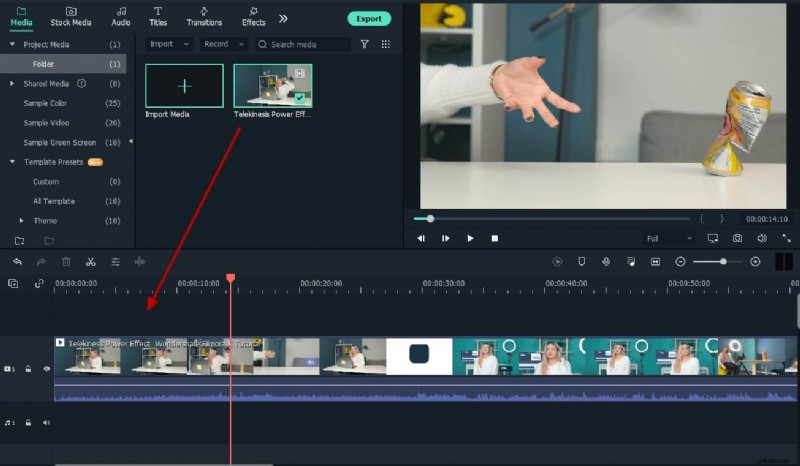Select the Telekinesis Power Effect clip thumbnail
Viewport: 800px width, 466px height.
click(x=273, y=86)
